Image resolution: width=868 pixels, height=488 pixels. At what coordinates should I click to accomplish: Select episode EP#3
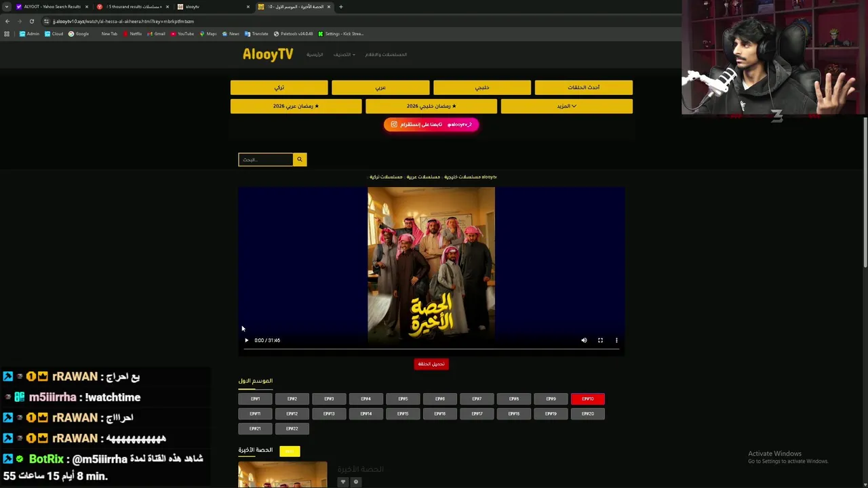[329, 399]
